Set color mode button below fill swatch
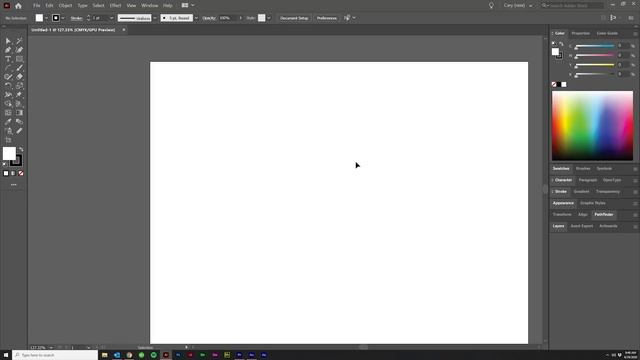640x360 pixels. pos(6,173)
